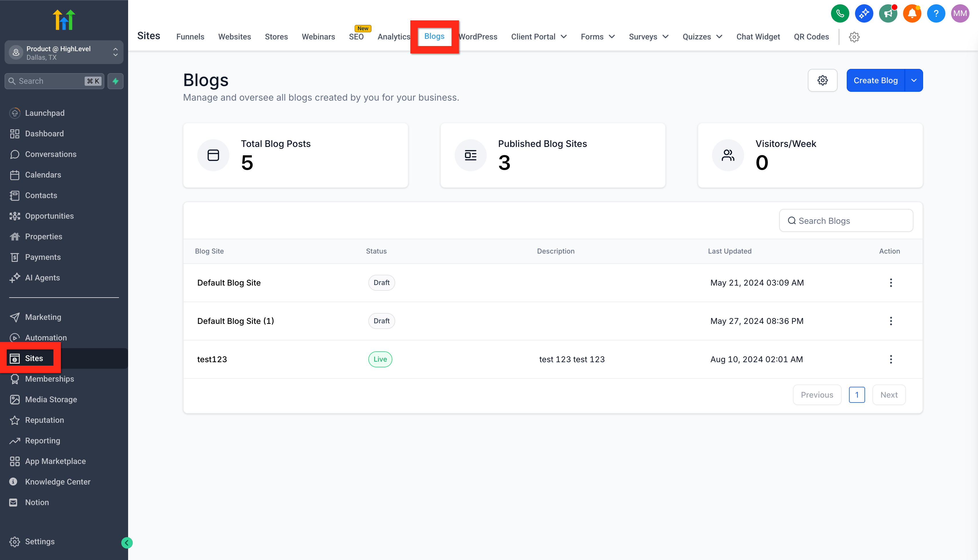Switch to the Funnels tab
The height and width of the screenshot is (560, 978).
pyautogui.click(x=190, y=37)
